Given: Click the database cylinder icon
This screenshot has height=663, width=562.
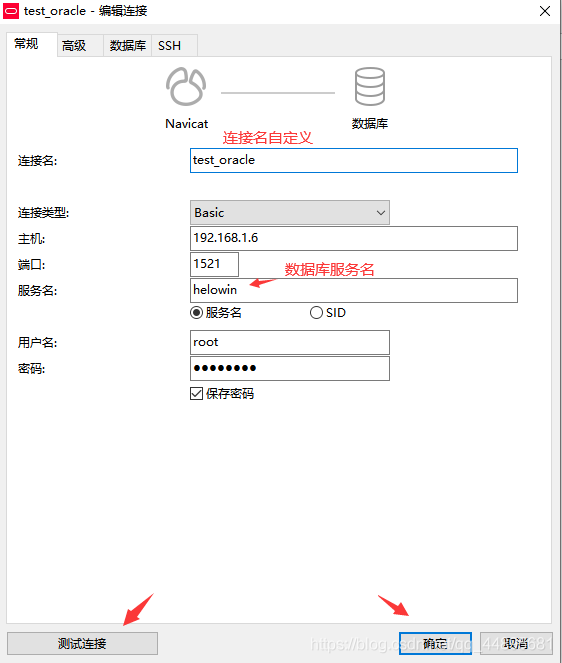Looking at the screenshot, I should pyautogui.click(x=370, y=87).
